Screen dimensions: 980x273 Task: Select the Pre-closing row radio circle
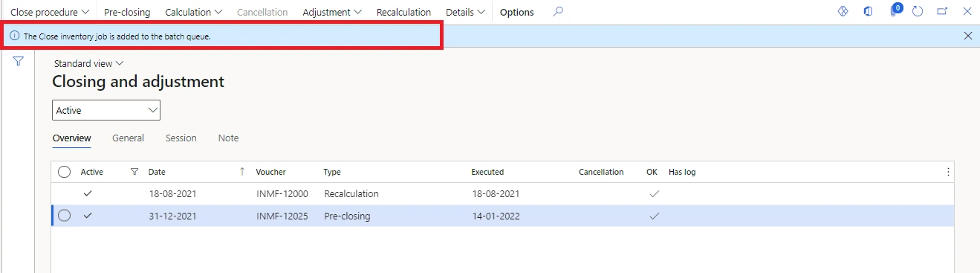64,216
